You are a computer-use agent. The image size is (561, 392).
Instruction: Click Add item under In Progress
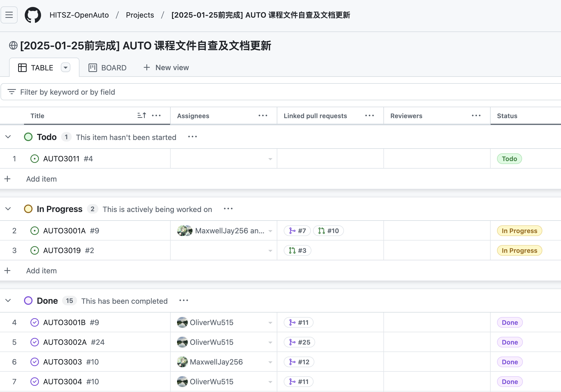coord(41,271)
